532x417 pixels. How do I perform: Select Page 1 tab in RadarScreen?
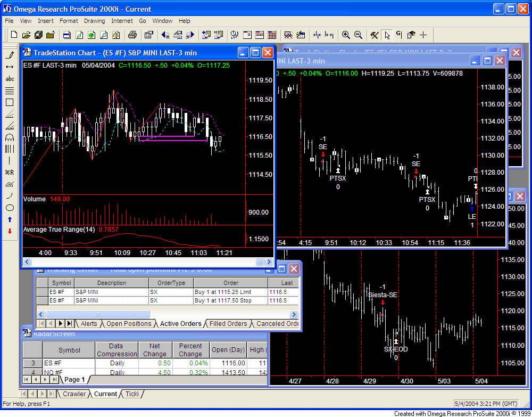click(x=74, y=379)
